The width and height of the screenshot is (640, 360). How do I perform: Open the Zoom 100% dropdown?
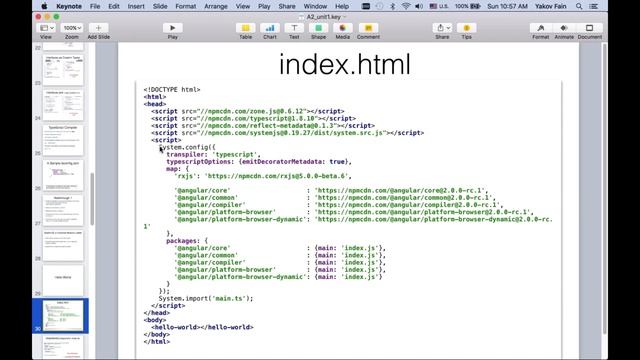coord(72,28)
